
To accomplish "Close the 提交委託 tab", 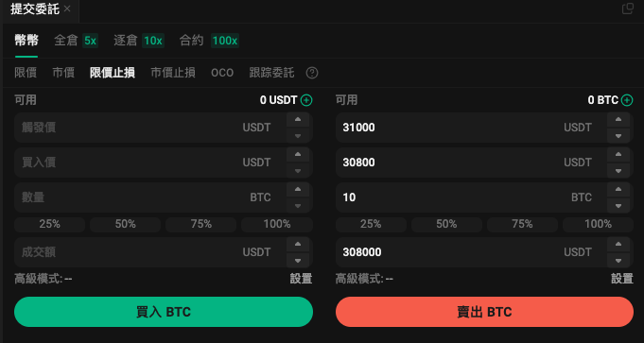I will [67, 9].
